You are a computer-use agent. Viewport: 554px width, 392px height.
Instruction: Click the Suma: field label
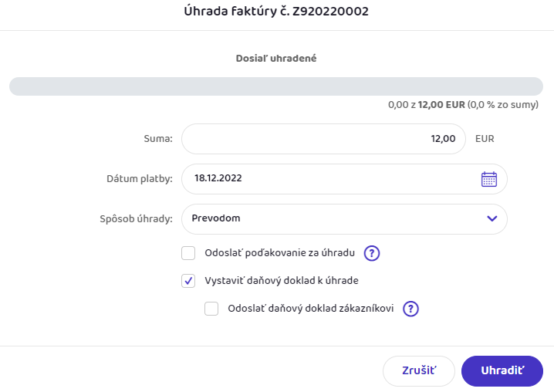(x=157, y=140)
